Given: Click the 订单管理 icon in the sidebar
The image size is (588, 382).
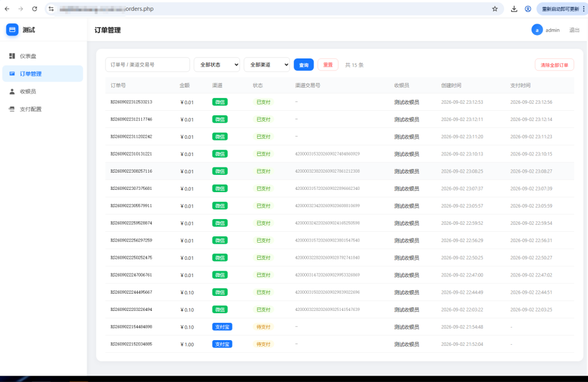Looking at the screenshot, I should tap(12, 74).
